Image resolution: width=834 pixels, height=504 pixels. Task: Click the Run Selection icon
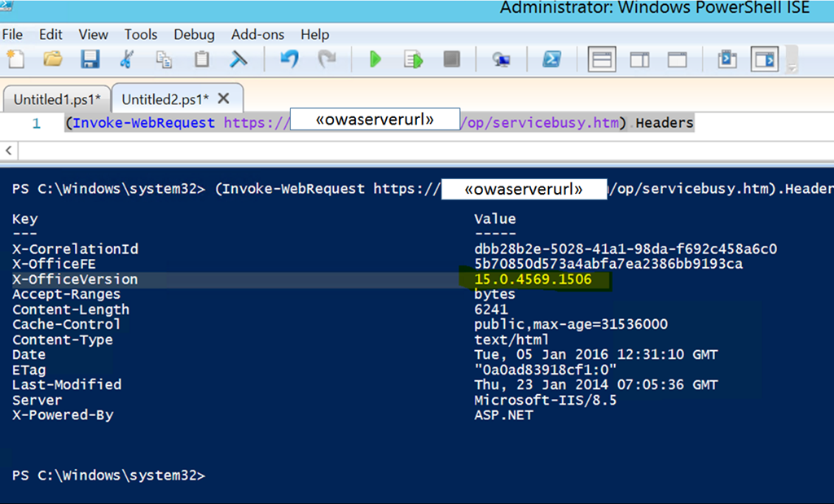[414, 59]
